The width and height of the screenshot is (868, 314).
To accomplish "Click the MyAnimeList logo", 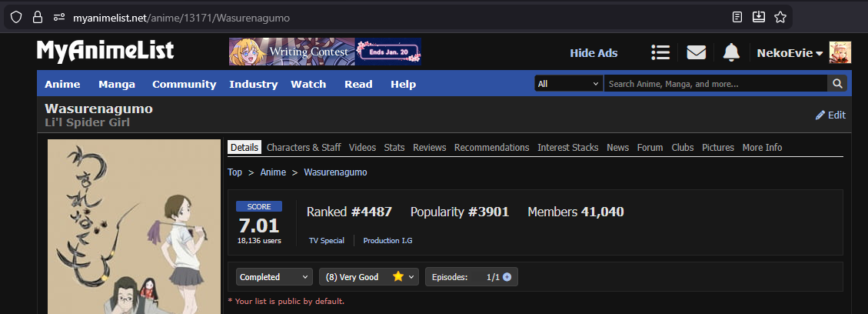I will click(x=105, y=51).
